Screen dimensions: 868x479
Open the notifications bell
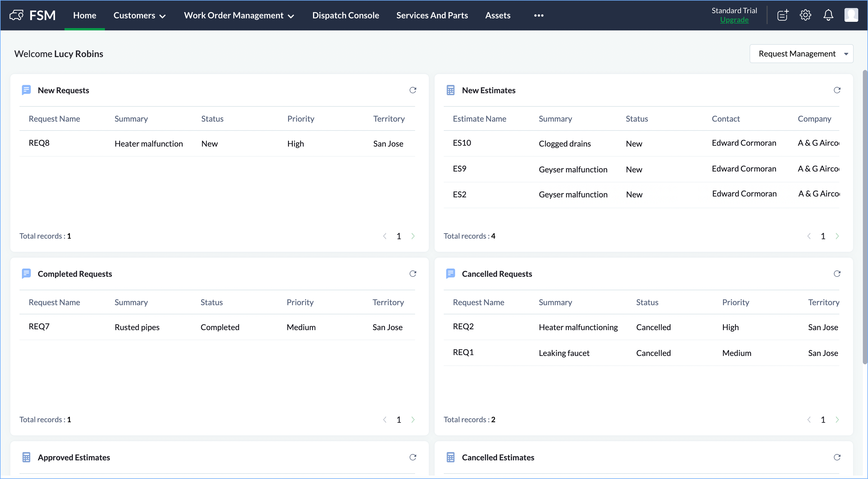point(828,15)
